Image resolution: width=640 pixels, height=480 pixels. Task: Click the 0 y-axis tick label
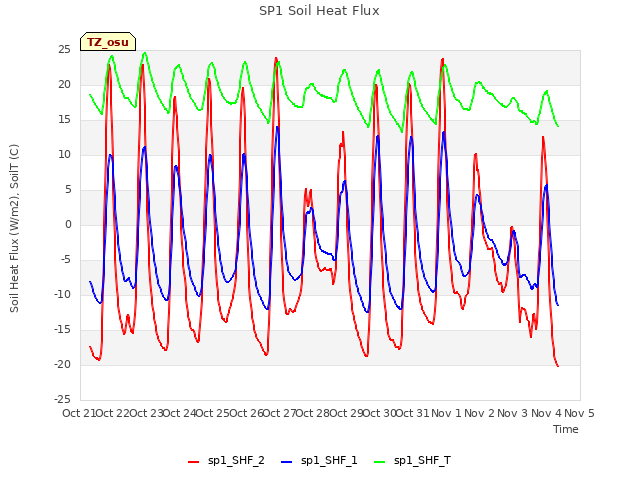point(68,224)
